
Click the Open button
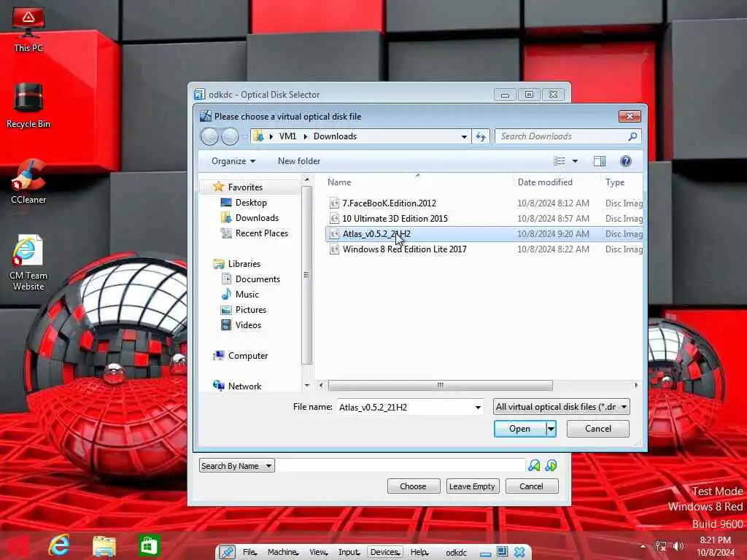click(519, 429)
